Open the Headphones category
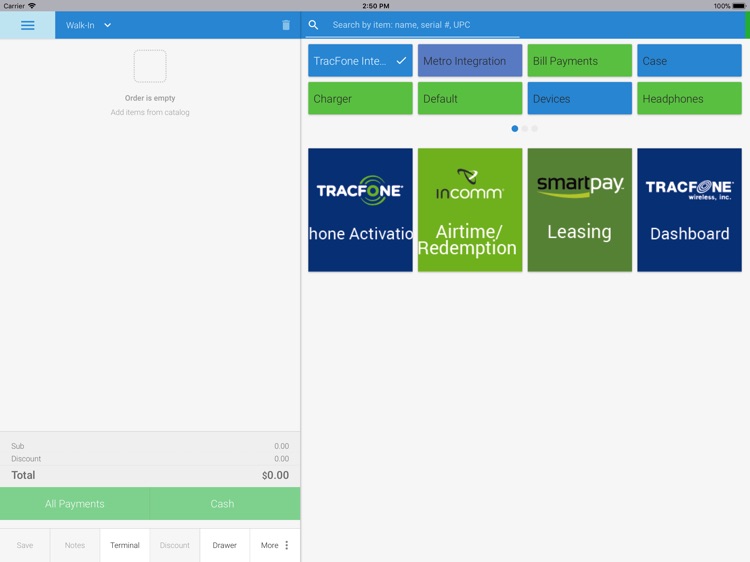 (x=689, y=99)
